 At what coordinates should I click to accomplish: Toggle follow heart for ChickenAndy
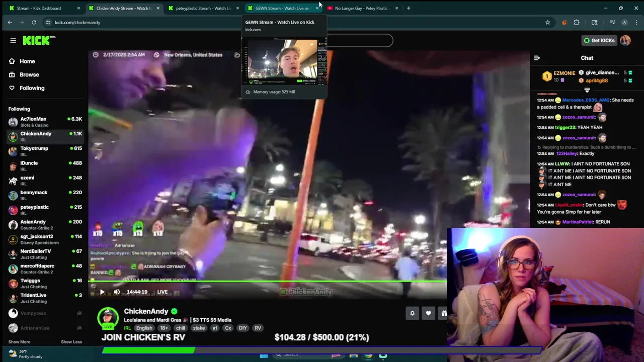(x=428, y=313)
